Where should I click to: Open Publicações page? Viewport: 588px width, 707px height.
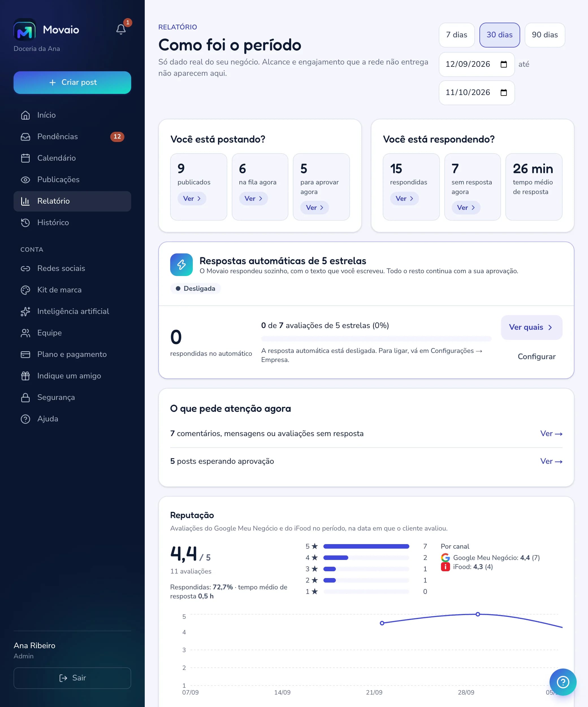72,180
